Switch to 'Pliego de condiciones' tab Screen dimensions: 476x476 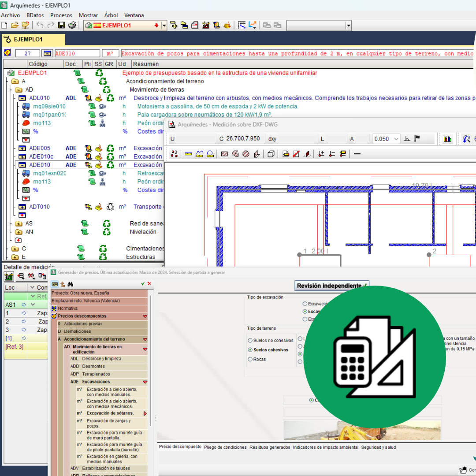coord(225,447)
